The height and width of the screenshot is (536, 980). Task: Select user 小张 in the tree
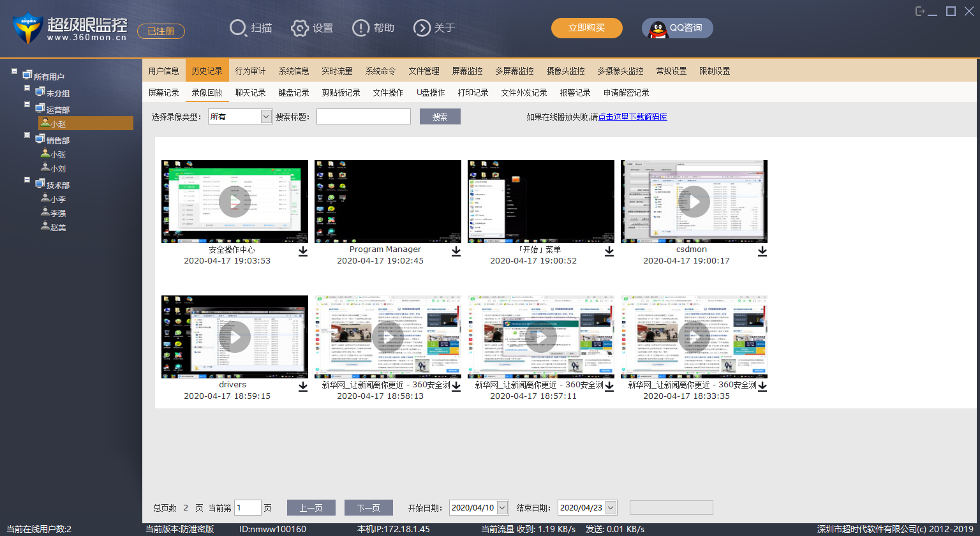58,154
